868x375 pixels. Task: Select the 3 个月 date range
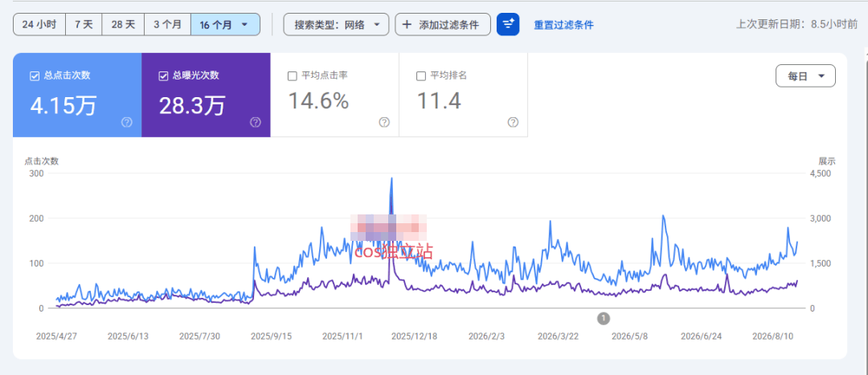pyautogui.click(x=167, y=25)
